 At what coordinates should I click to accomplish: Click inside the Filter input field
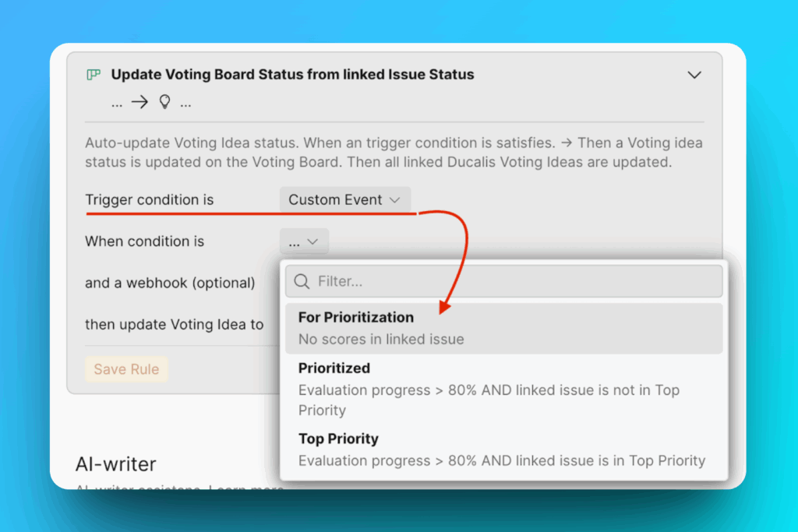click(468, 281)
